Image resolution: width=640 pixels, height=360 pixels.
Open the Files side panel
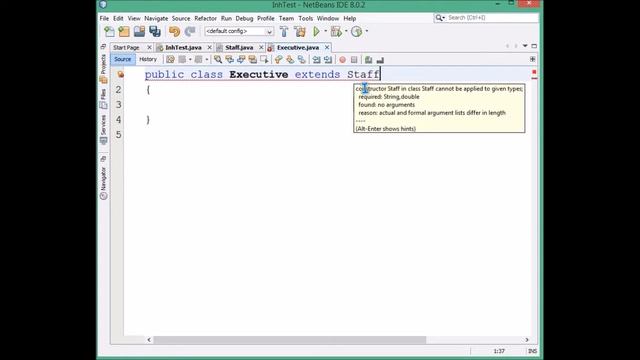pyautogui.click(x=103, y=98)
